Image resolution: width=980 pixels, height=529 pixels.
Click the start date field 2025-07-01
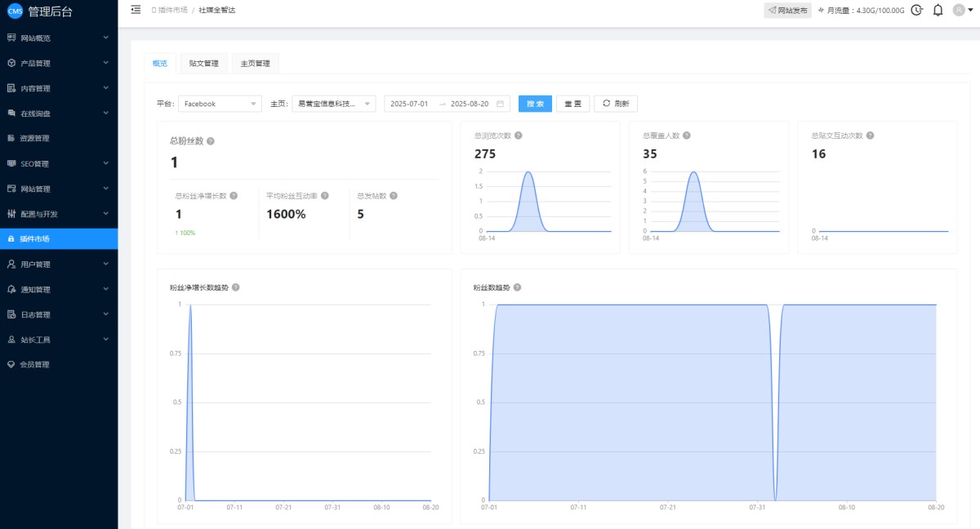409,104
